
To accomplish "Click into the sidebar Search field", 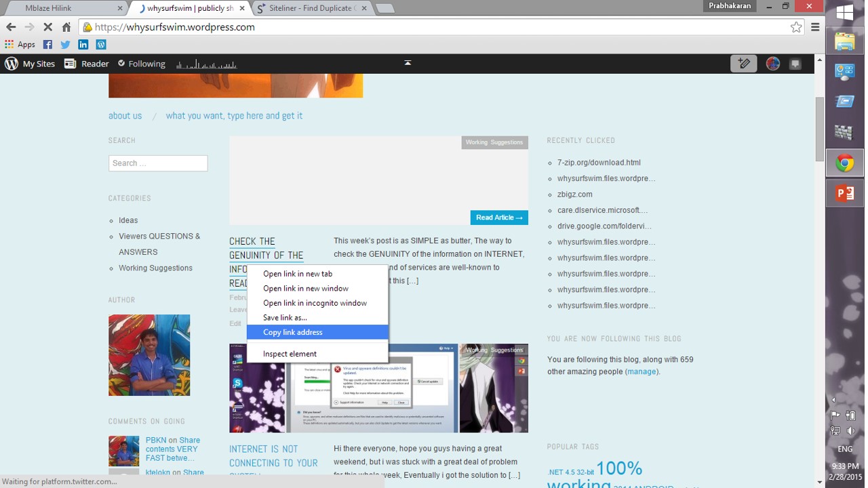I will (x=158, y=163).
